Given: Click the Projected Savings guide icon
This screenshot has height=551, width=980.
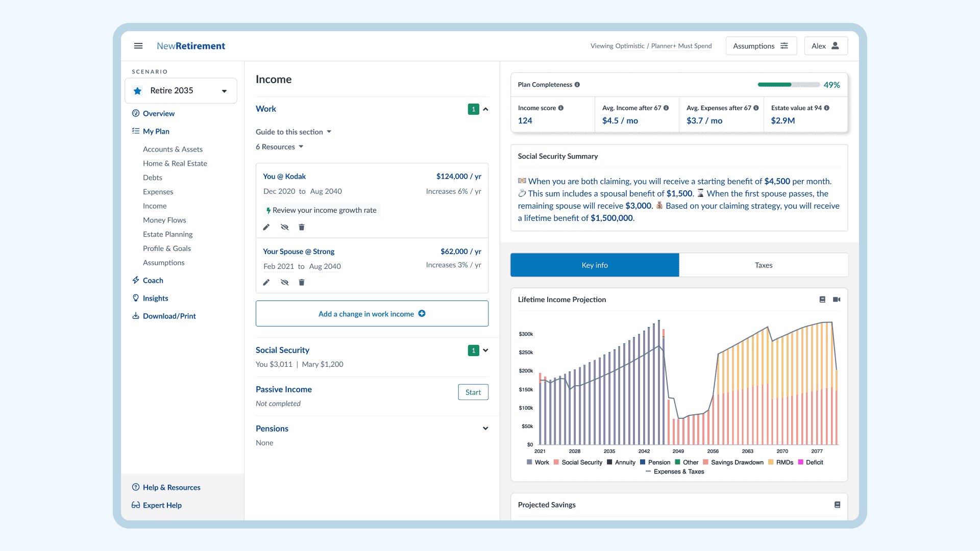Looking at the screenshot, I should point(837,505).
